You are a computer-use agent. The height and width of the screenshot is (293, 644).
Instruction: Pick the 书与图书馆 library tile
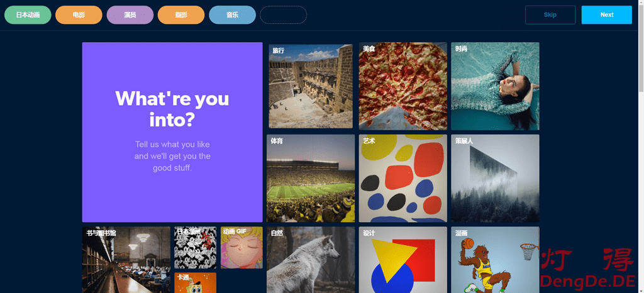pyautogui.click(x=126, y=260)
